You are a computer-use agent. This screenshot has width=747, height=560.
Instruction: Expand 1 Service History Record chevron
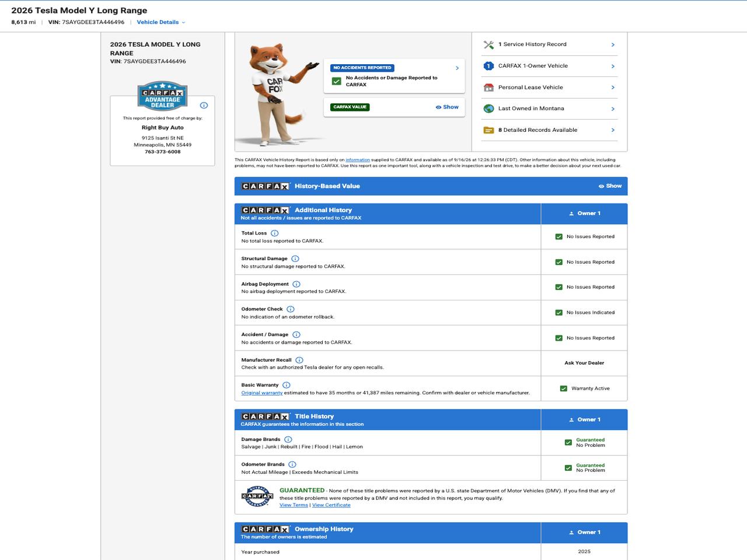613,45
